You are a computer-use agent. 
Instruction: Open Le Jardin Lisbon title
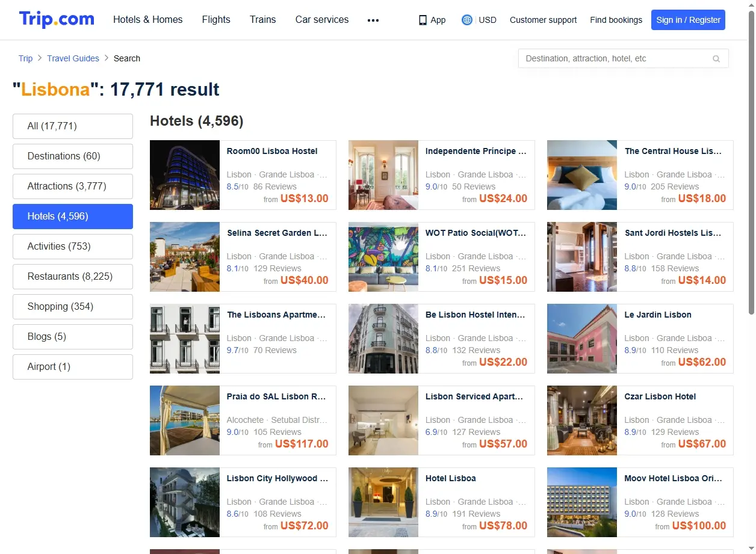(658, 315)
